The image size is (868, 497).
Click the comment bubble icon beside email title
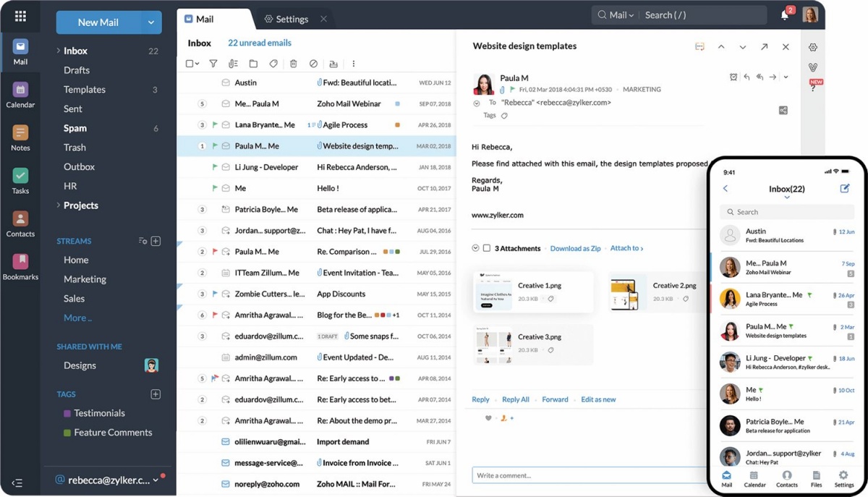coord(699,47)
